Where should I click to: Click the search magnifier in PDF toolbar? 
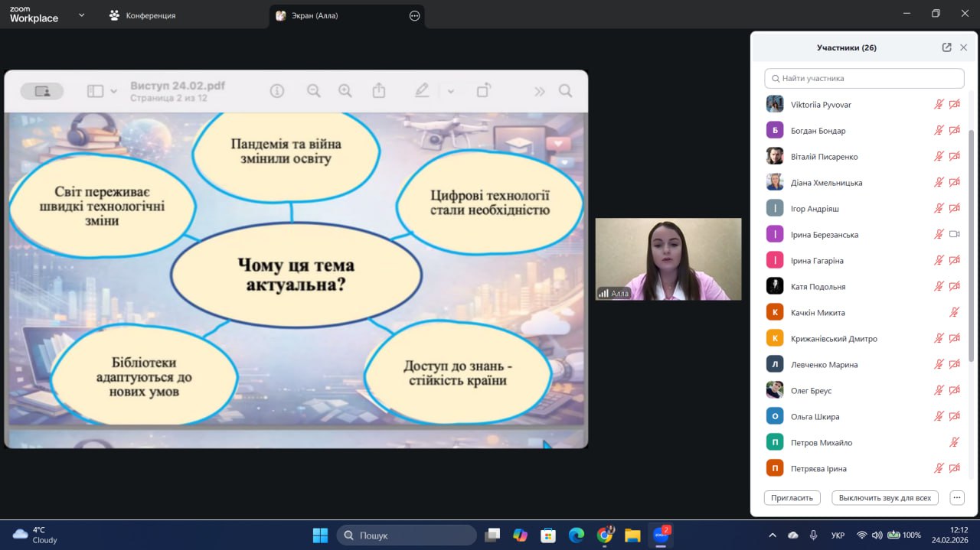point(565,91)
